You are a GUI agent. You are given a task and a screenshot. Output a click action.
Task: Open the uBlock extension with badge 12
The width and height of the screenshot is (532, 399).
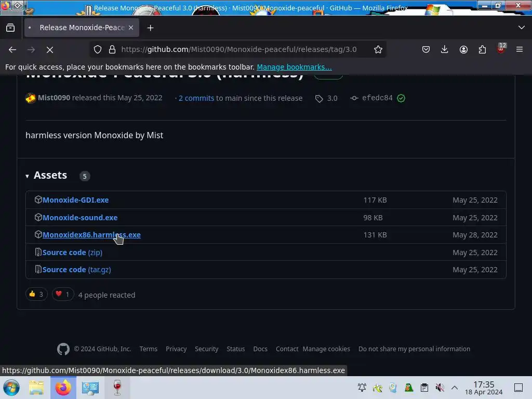(x=501, y=49)
